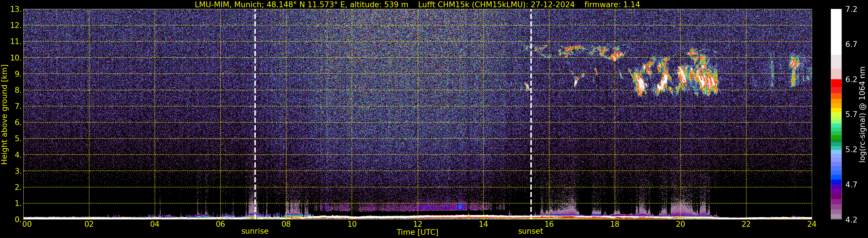Click colorbar value '4.7'

click(851, 185)
